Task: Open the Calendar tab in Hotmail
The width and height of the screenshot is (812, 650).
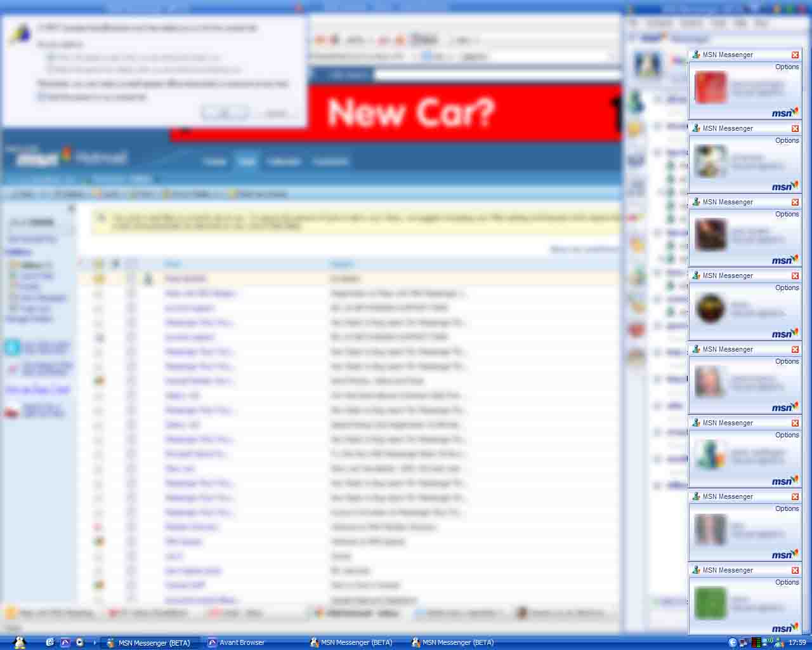Action: pyautogui.click(x=283, y=162)
